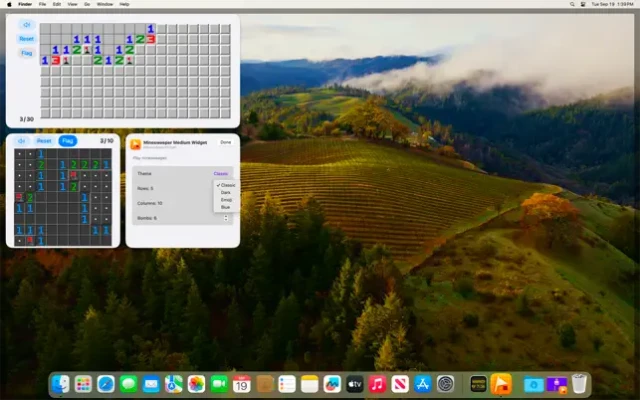Open the Apple menu

coord(9,4)
